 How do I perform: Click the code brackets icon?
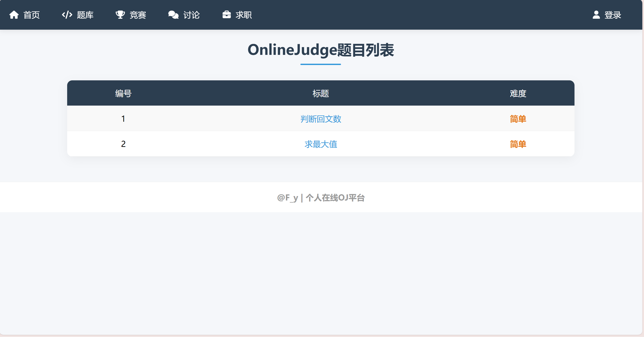pos(67,15)
